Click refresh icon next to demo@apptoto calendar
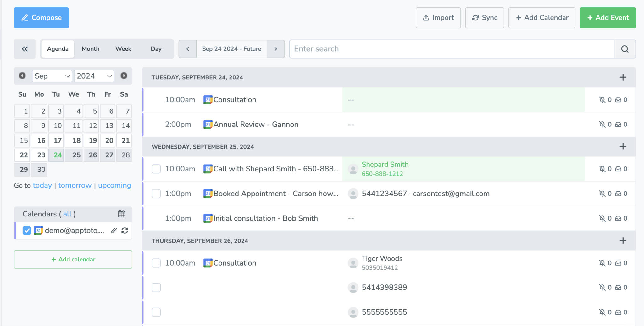This screenshot has height=326, width=644. point(125,231)
